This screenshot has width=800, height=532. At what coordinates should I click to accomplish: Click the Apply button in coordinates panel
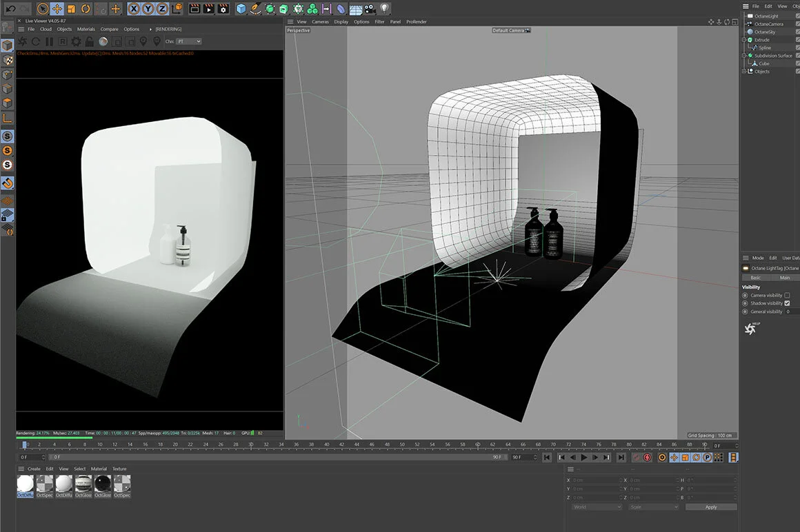pyautogui.click(x=710, y=507)
